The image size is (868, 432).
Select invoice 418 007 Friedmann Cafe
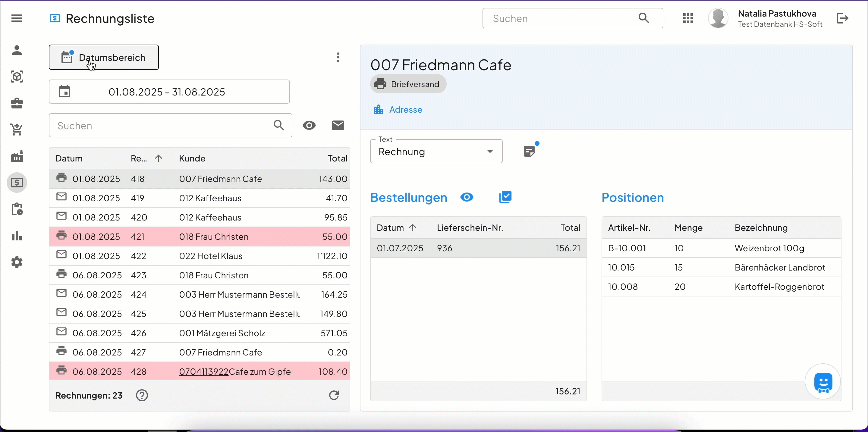pyautogui.click(x=200, y=179)
